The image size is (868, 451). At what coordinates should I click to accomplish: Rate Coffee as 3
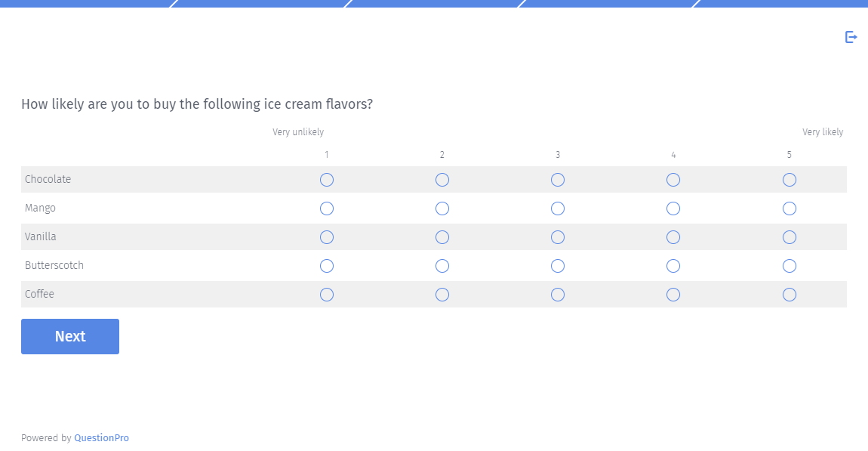558,295
